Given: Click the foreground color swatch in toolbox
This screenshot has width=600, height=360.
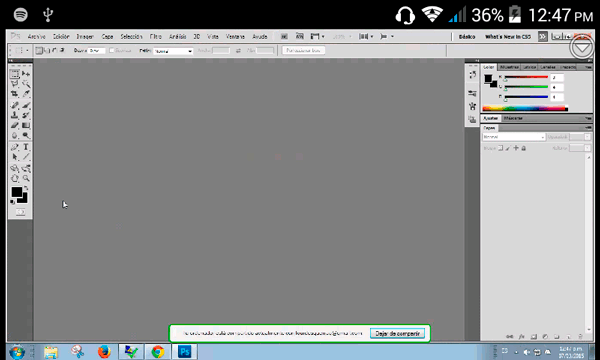Looking at the screenshot, I should pyautogui.click(x=16, y=192).
